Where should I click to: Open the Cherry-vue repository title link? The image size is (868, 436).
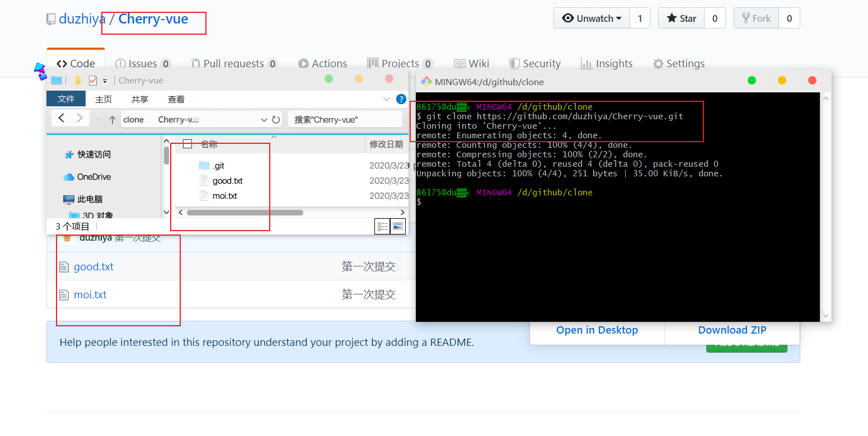click(x=153, y=19)
